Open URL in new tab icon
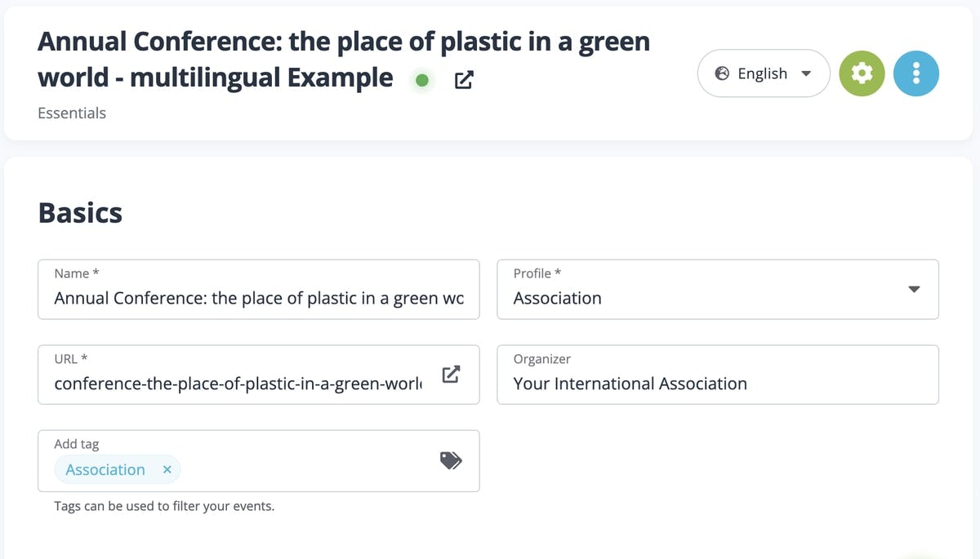 point(451,375)
